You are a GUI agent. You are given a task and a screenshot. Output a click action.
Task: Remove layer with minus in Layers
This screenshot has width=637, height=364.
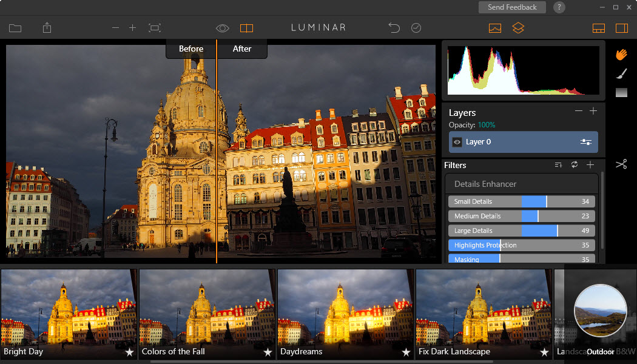pyautogui.click(x=579, y=111)
